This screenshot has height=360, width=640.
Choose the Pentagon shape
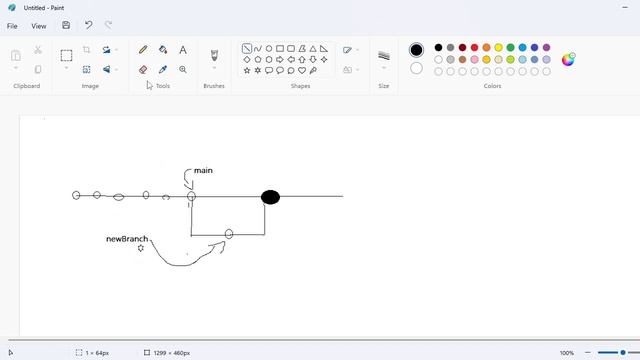tap(258, 60)
